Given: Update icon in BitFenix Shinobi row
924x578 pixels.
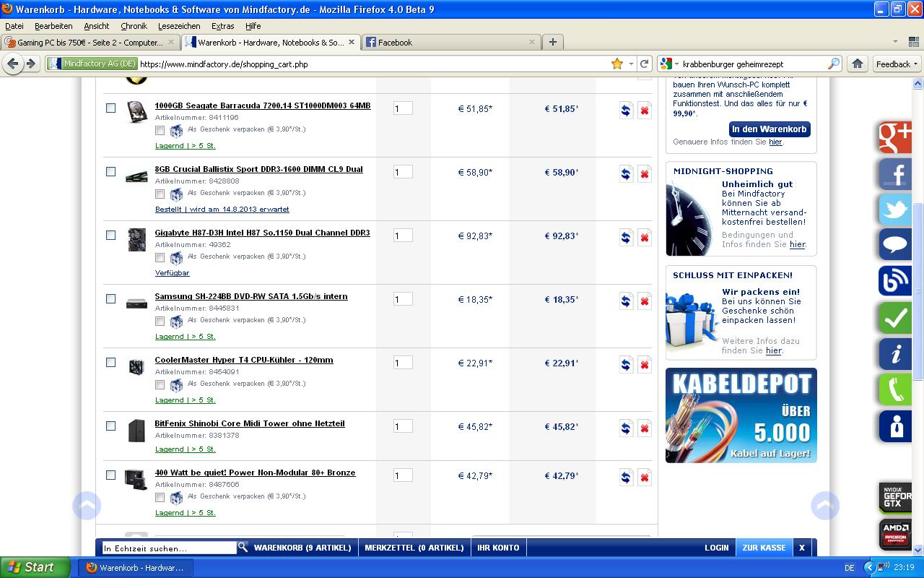Looking at the screenshot, I should tap(626, 428).
